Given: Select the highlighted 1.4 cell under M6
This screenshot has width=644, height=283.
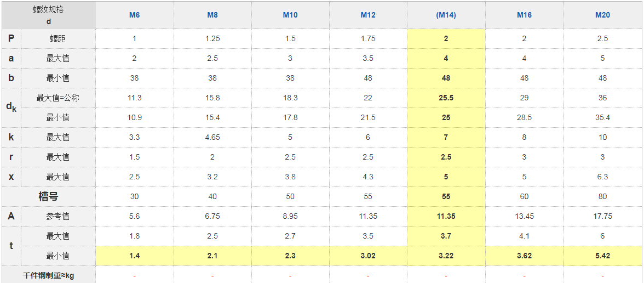Looking at the screenshot, I should 134,256.
